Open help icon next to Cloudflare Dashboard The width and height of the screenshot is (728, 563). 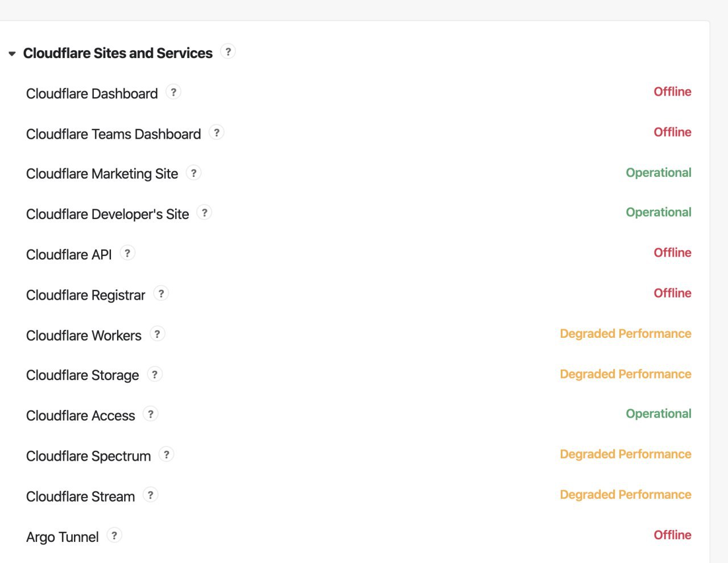tap(173, 92)
